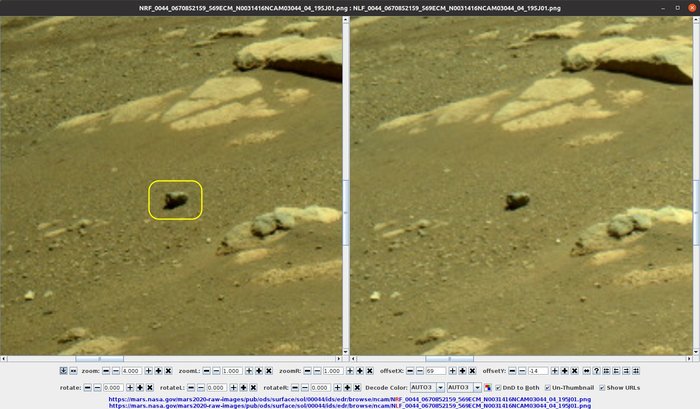Click the second layout icon after question mark
700x409 pixels.
pyautogui.click(x=616, y=371)
